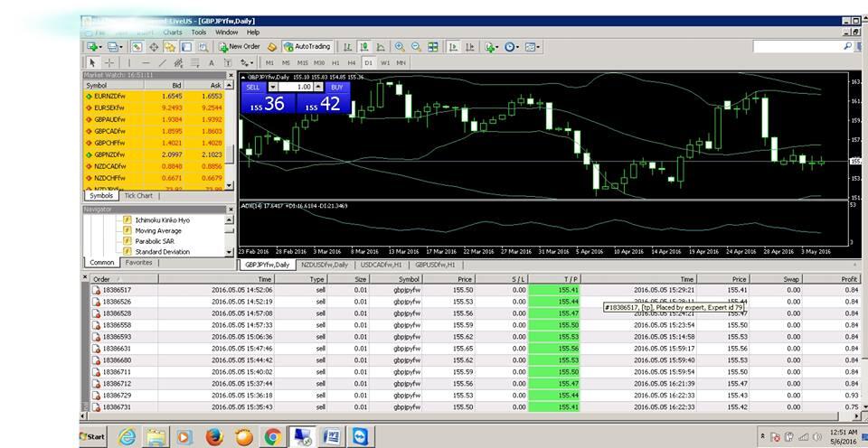Open the templates dropdown
This screenshot has width=868, height=448.
532,47
